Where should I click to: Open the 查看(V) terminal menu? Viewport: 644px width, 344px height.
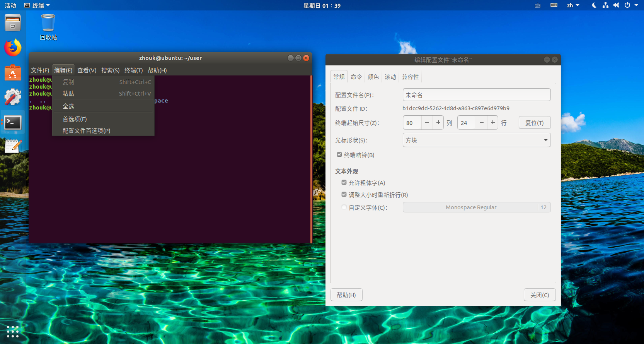click(87, 70)
